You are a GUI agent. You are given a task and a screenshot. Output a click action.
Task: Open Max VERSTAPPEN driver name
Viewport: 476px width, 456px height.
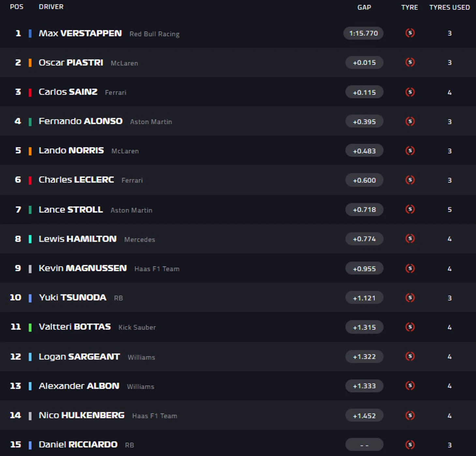(80, 33)
